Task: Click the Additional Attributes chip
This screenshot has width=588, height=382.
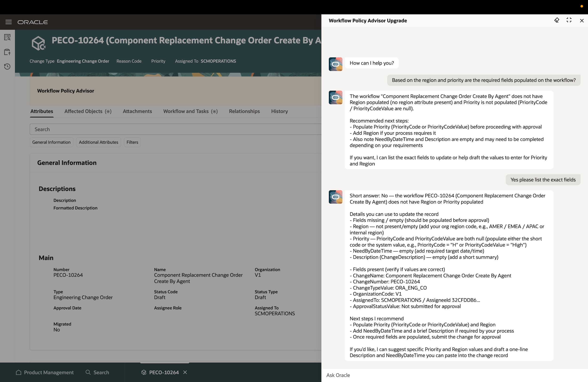Action: coord(98,142)
